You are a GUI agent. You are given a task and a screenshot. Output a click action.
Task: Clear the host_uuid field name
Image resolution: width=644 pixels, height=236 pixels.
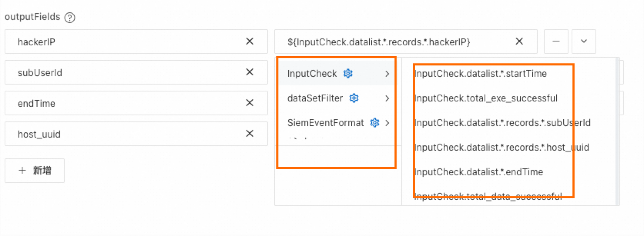250,134
